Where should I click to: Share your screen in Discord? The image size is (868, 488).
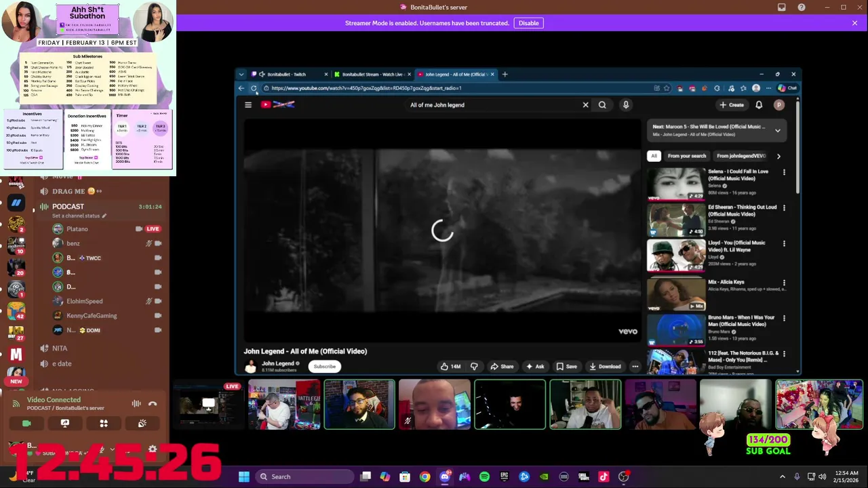click(65, 424)
